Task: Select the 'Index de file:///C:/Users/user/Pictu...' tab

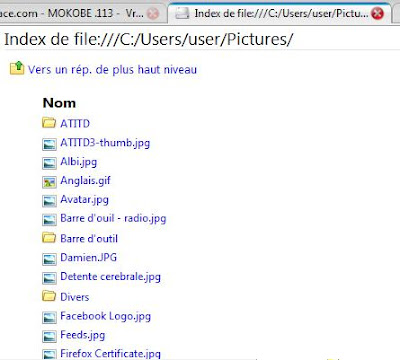Action: tap(279, 13)
